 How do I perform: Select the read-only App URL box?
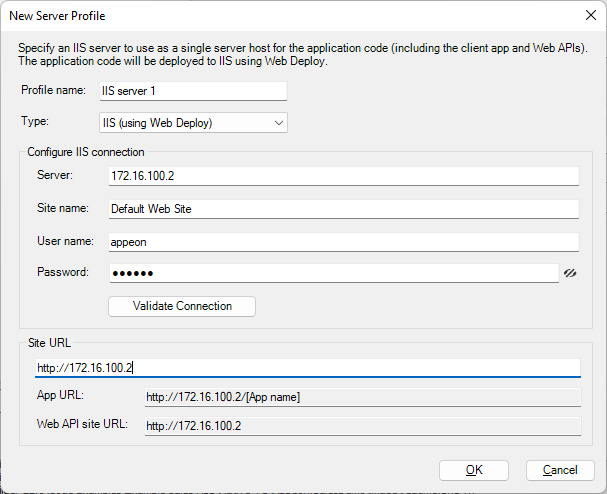(360, 397)
